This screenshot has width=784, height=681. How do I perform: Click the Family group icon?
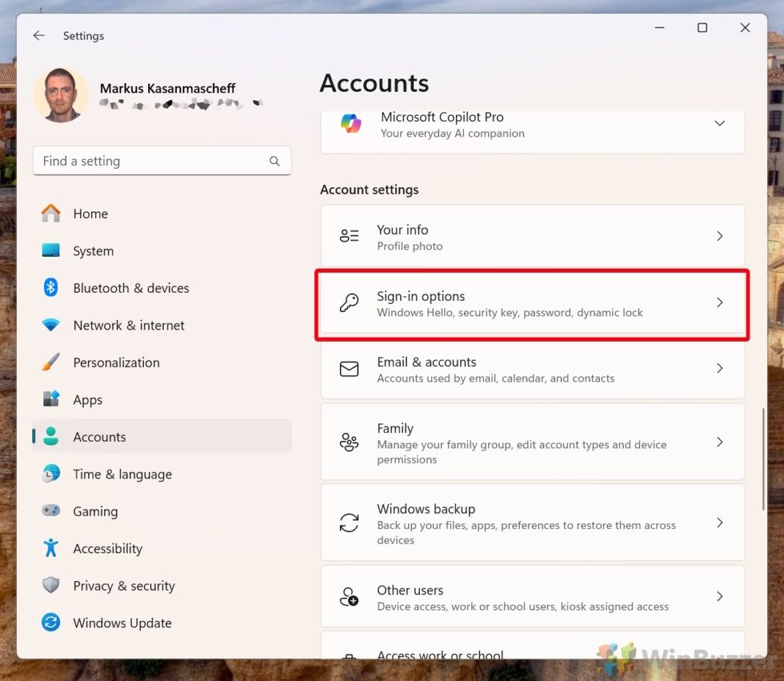pyautogui.click(x=349, y=442)
